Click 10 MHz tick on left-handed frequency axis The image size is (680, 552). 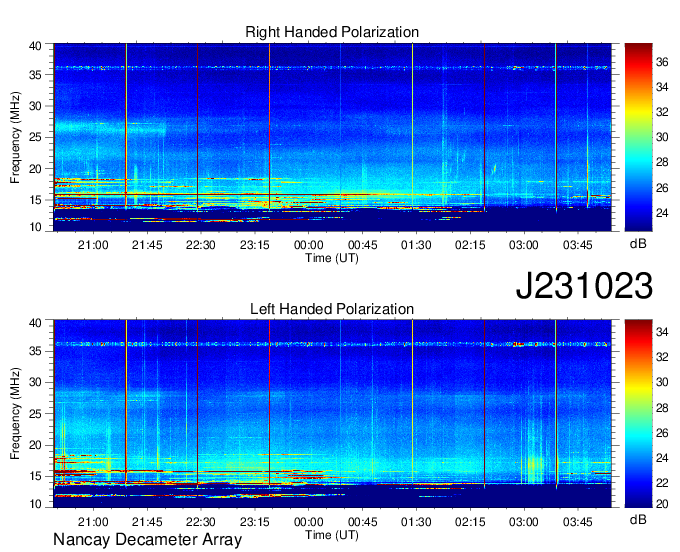click(35, 503)
